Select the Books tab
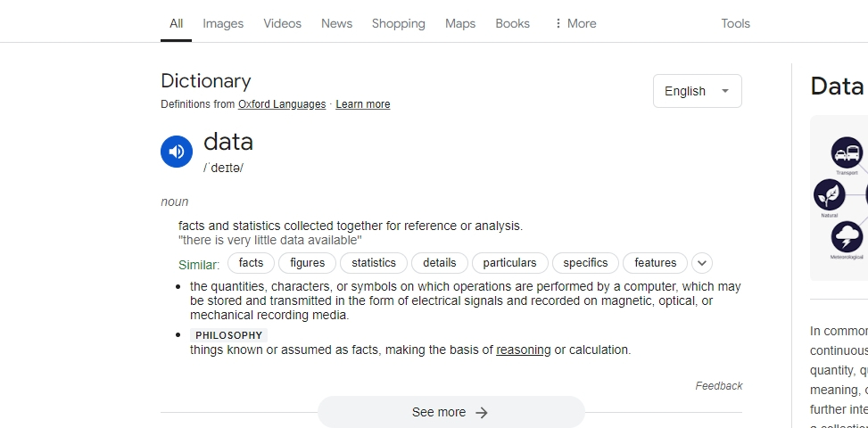Screen dimensions: 868x428 tap(513, 23)
